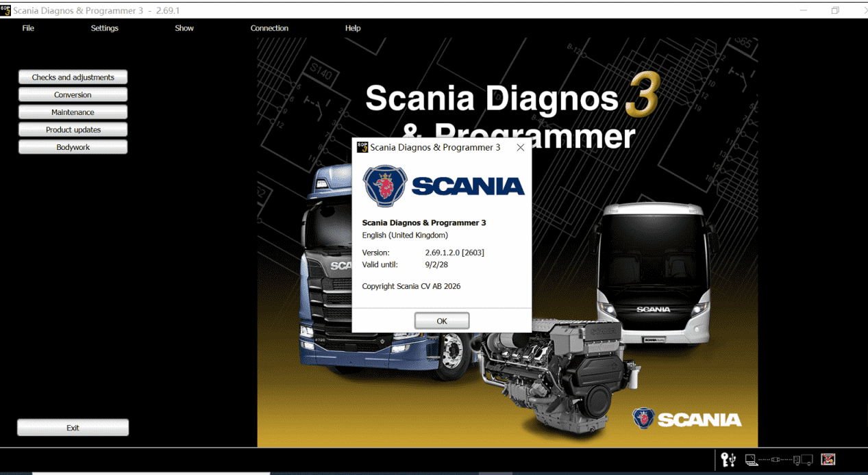868x475 pixels.
Task: Restore down the main window
Action: pos(835,10)
